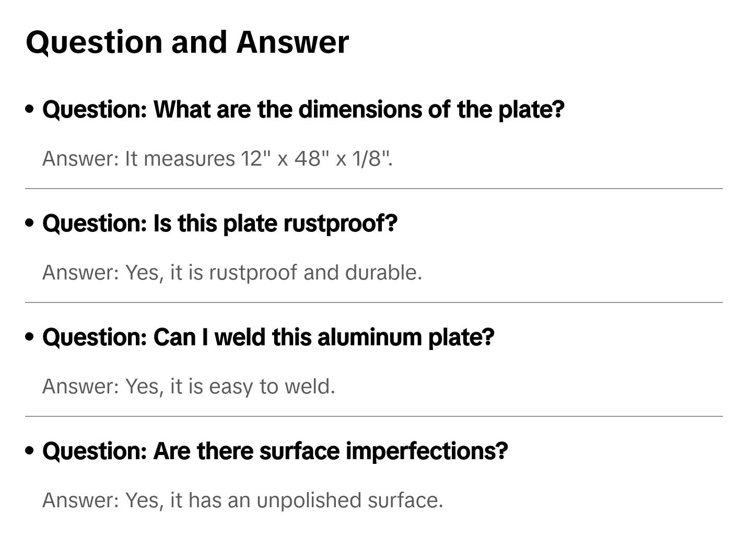The image size is (748, 560).
Task: Click the bullet beside the surface imperfections question
Action: 30,451
